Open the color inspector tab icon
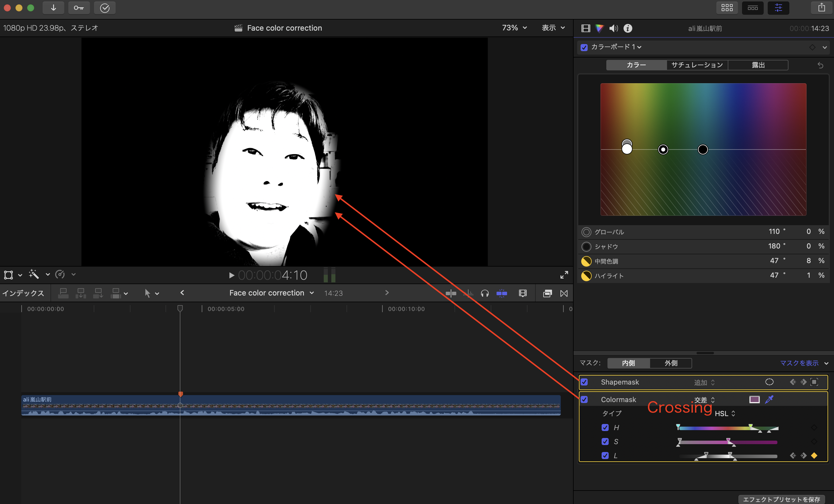This screenshot has width=834, height=504. pos(599,28)
